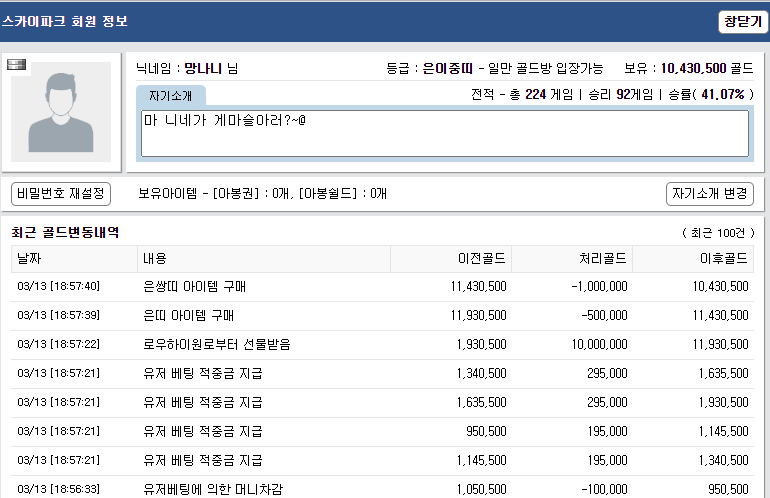Click the 보유아이템 item count text

coord(263,194)
